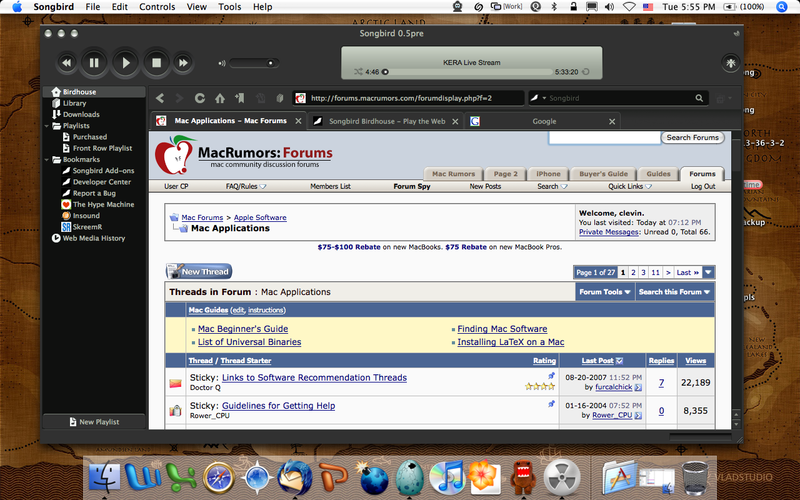Open the Search this Forum dropdown
This screenshot has width=800, height=500.
click(674, 292)
